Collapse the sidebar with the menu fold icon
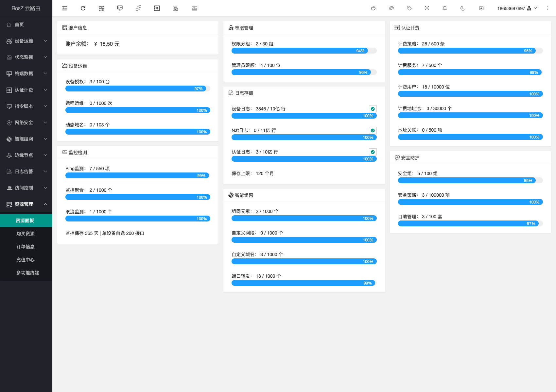 pyautogui.click(x=65, y=8)
